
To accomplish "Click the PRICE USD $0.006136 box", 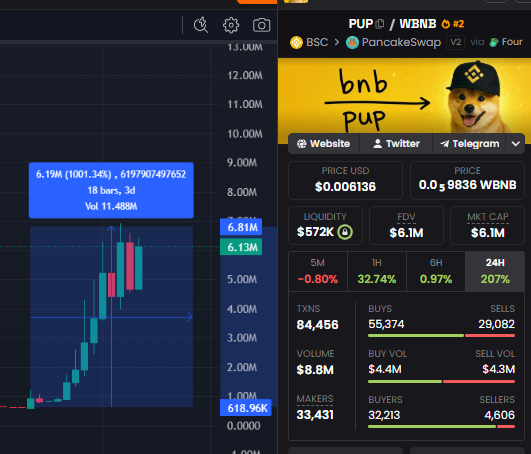I will 345,180.
